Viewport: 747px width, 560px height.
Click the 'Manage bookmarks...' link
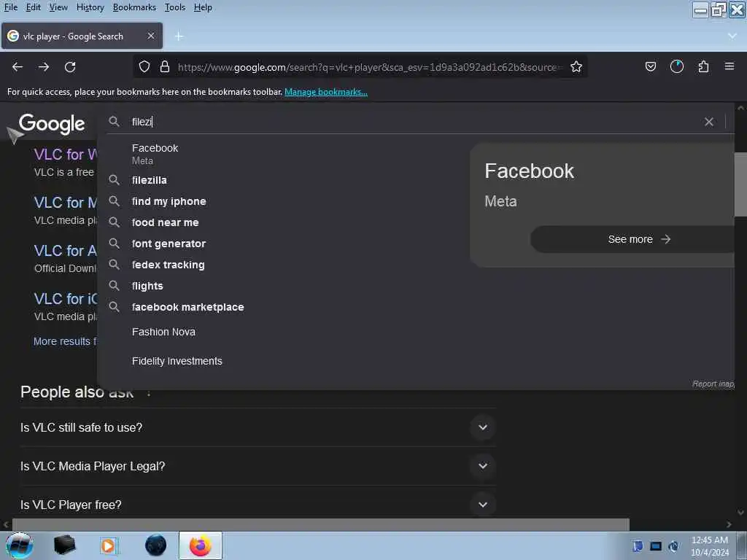(x=326, y=92)
